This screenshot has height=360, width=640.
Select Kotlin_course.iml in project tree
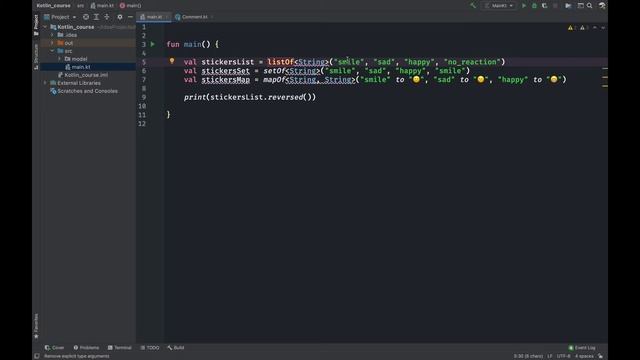[x=83, y=75]
